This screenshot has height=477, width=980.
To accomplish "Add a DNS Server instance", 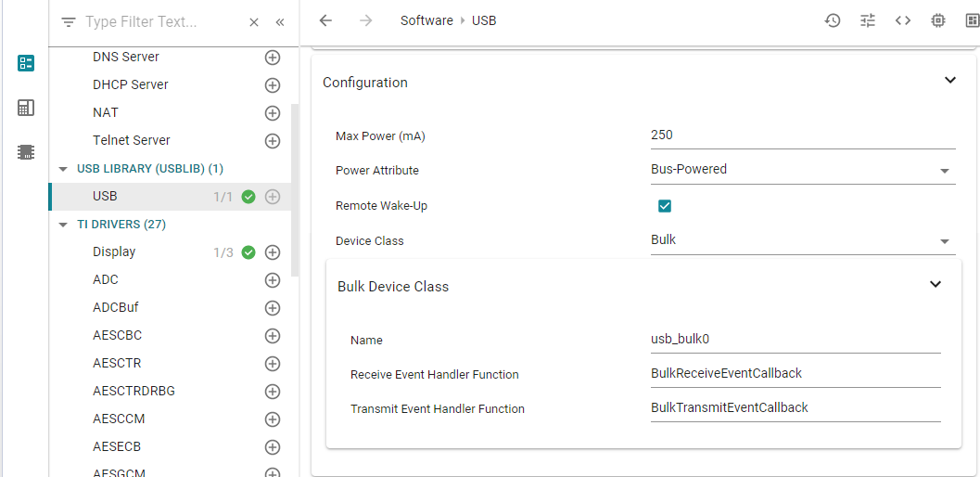I will 273,58.
